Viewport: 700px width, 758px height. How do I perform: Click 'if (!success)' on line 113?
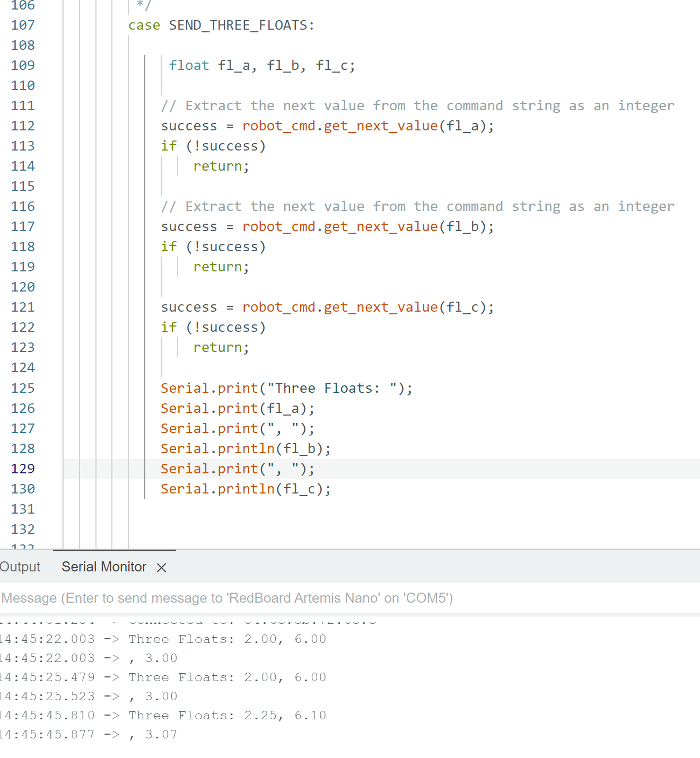[x=213, y=146]
